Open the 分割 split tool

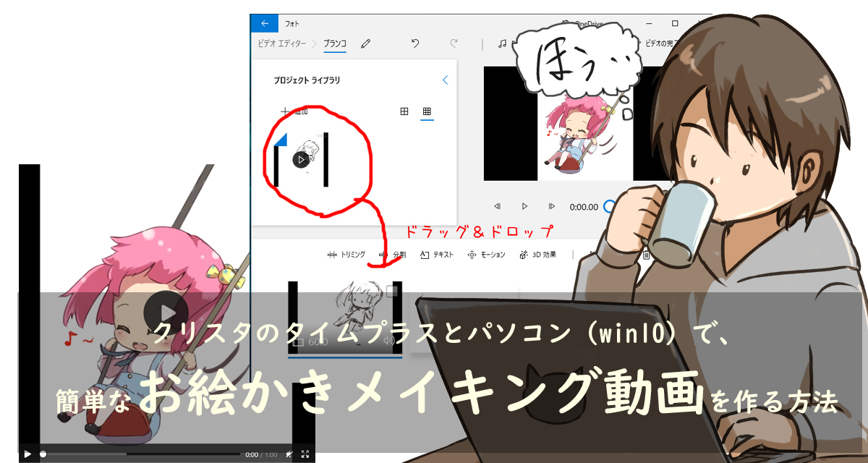pos(392,255)
